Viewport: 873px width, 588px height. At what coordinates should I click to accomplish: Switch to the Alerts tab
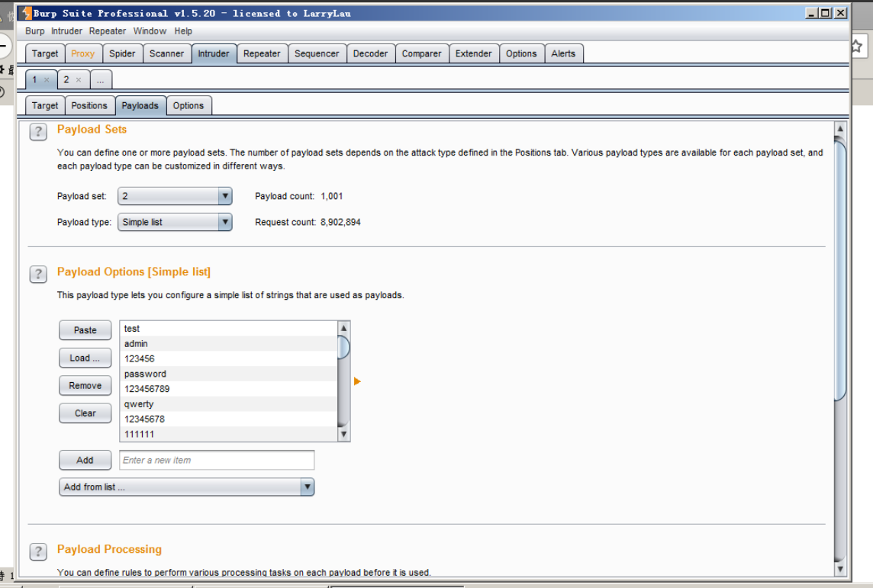click(563, 53)
